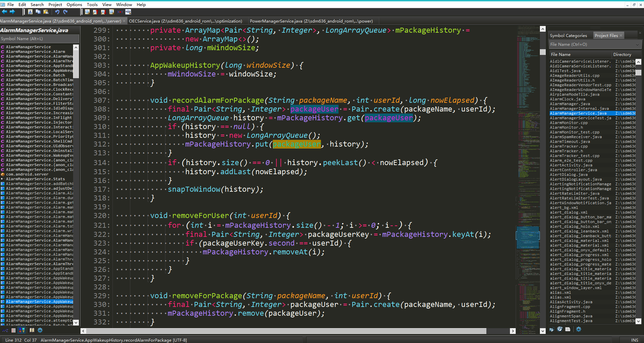Screen dimensions: 644x343
Task: Open the File Name combo box dropdown arrow
Action: tap(637, 44)
